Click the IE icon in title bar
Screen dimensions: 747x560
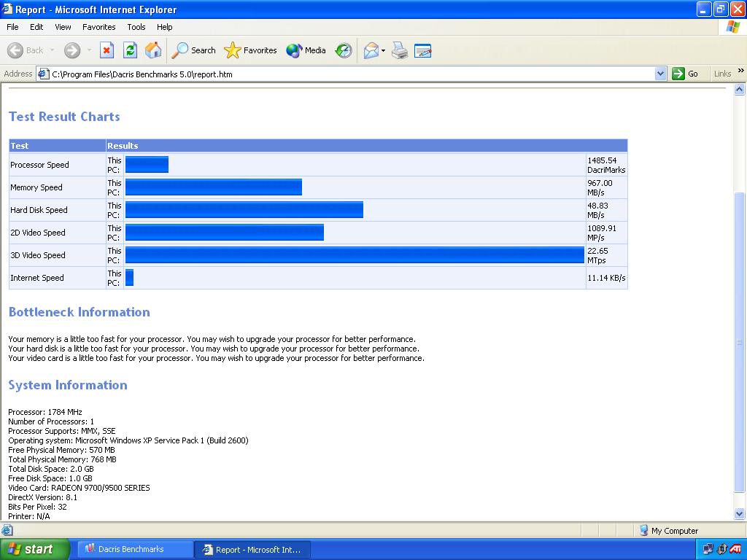click(x=7, y=9)
